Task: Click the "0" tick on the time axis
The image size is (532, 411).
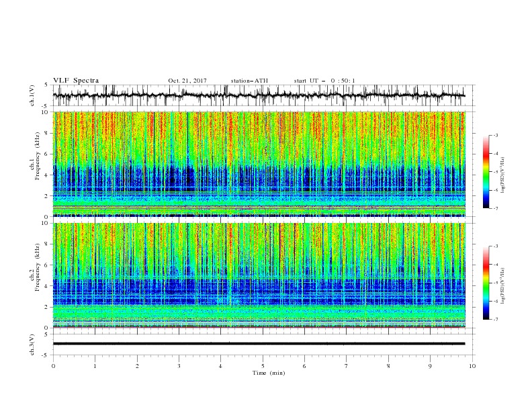Action: [x=53, y=366]
